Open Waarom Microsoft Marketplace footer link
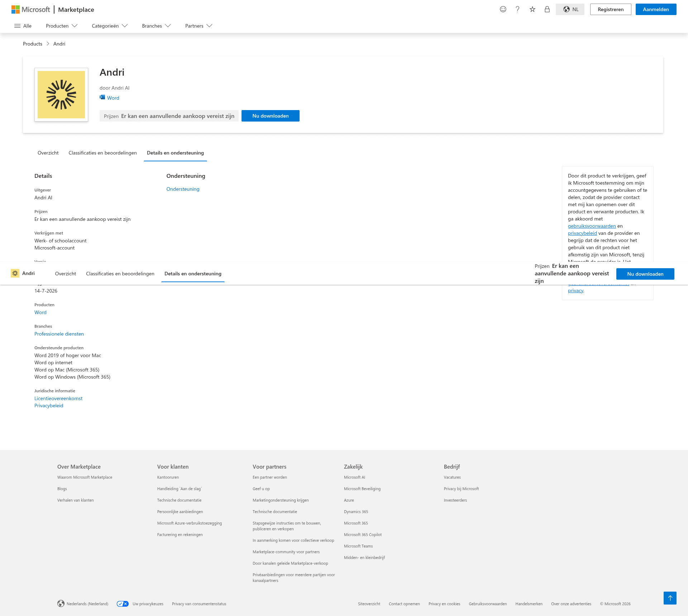 (85, 477)
